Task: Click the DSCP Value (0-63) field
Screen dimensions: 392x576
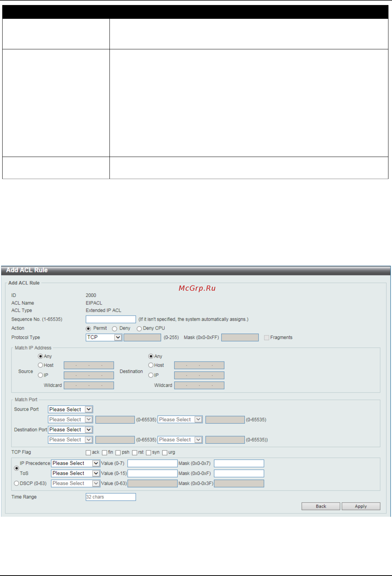Action: (152, 483)
